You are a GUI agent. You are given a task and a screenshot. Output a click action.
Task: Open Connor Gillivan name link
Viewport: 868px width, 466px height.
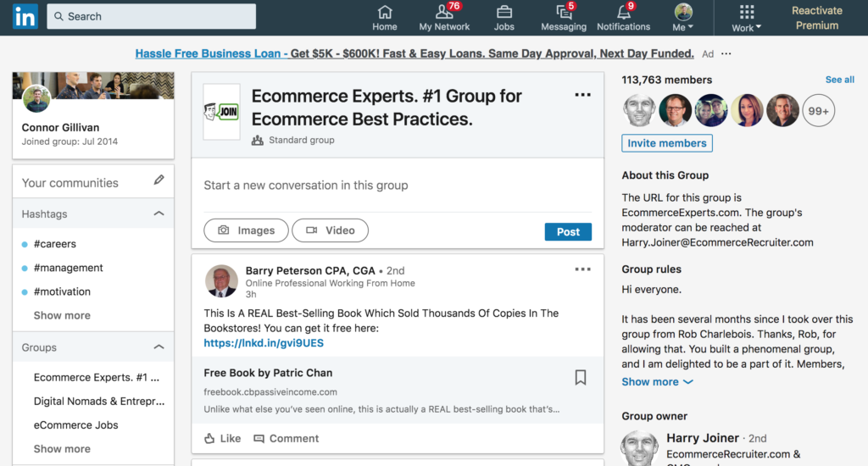[x=60, y=127]
